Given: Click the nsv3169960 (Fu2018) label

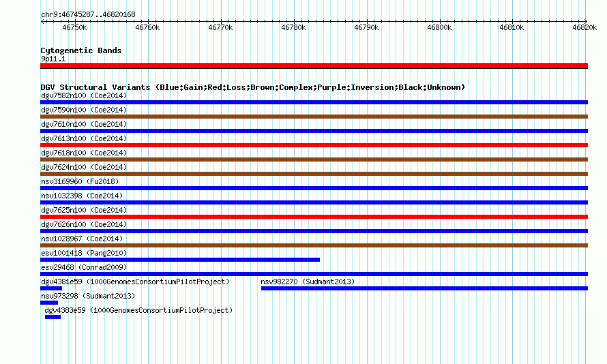Looking at the screenshot, I should click(x=80, y=181).
